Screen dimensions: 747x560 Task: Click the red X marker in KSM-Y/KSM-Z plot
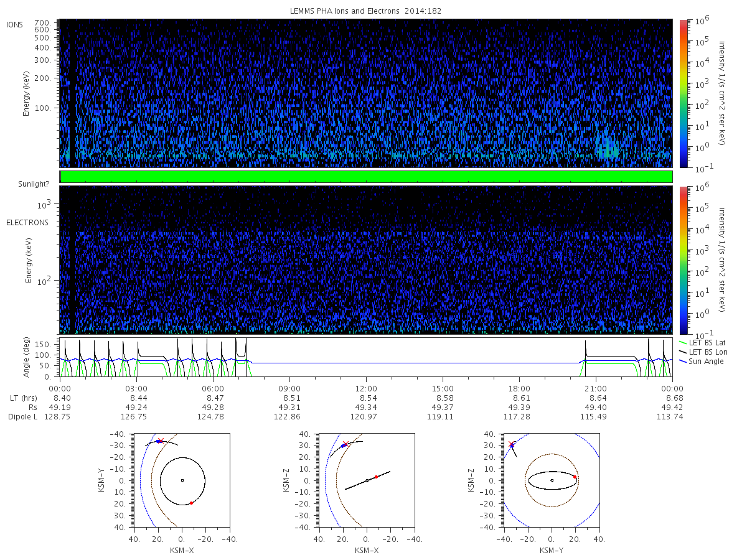tap(512, 444)
